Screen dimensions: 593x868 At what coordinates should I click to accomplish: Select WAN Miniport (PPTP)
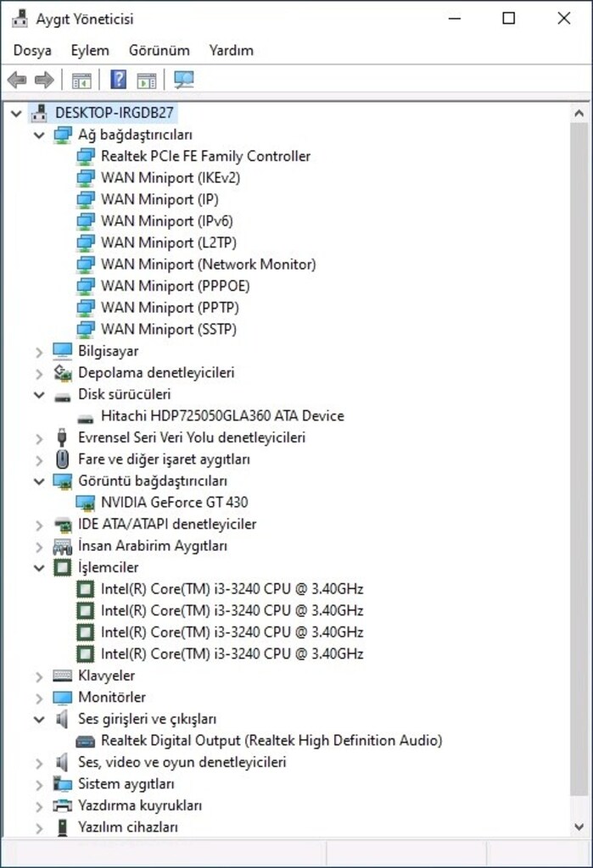[170, 307]
